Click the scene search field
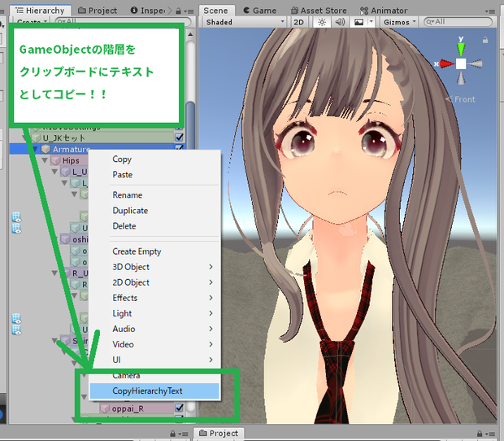The height and width of the screenshot is (441, 504). (458, 22)
